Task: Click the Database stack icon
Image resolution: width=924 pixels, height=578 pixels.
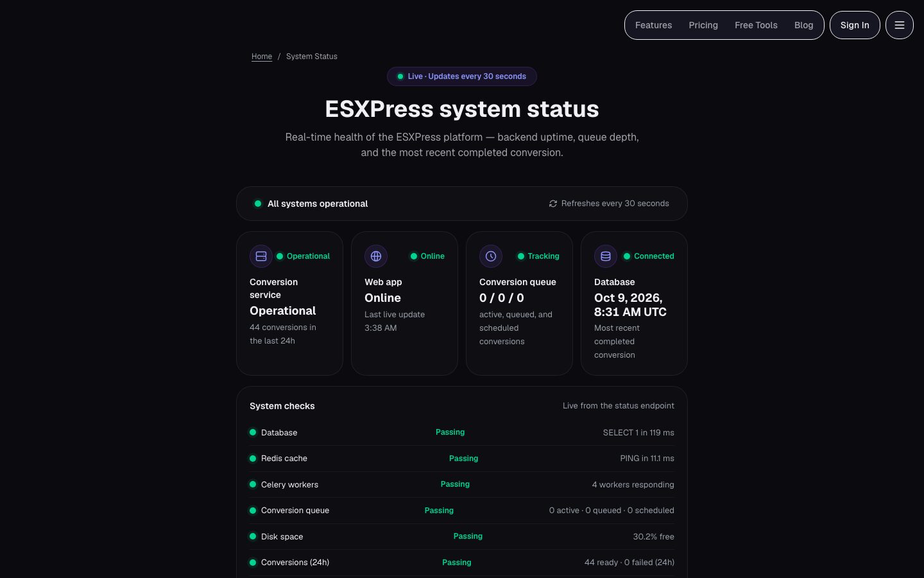Action: coord(606,256)
